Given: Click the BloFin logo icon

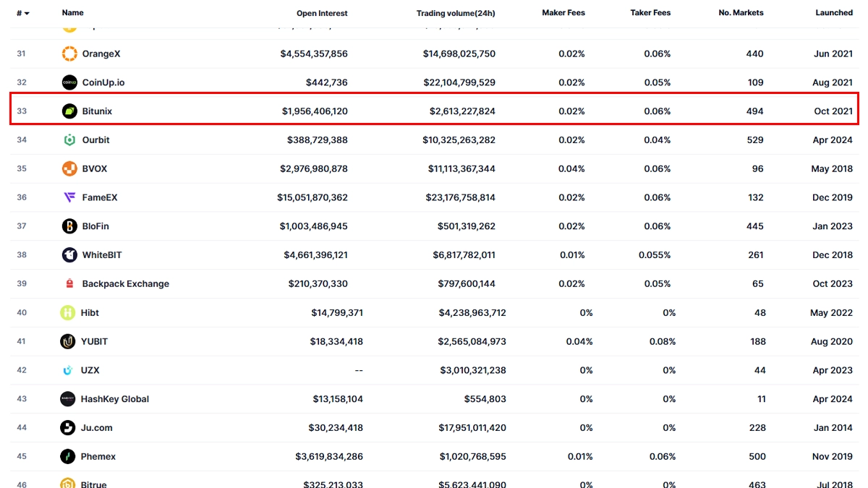Looking at the screenshot, I should coord(69,226).
